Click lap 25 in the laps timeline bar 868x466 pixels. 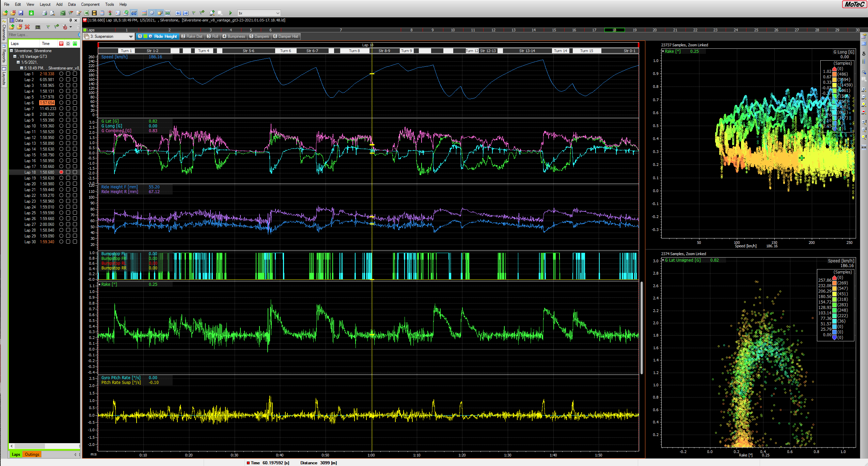pos(756,30)
